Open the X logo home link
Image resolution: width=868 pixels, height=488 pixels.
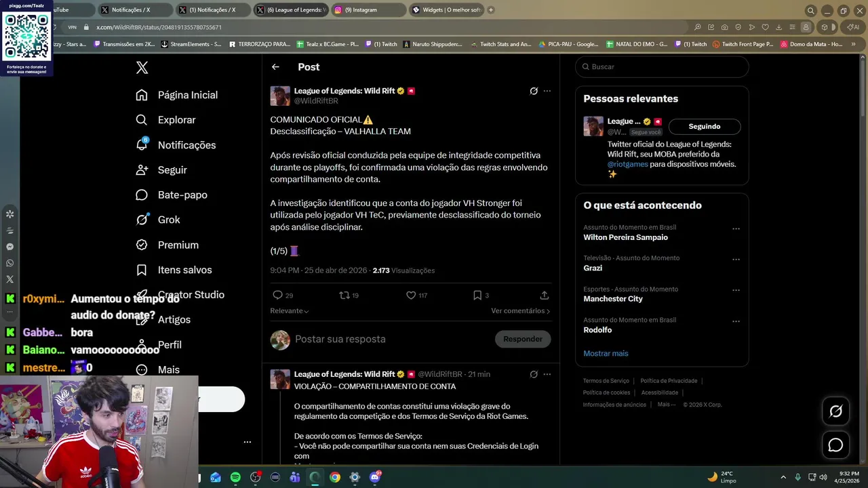(x=142, y=67)
